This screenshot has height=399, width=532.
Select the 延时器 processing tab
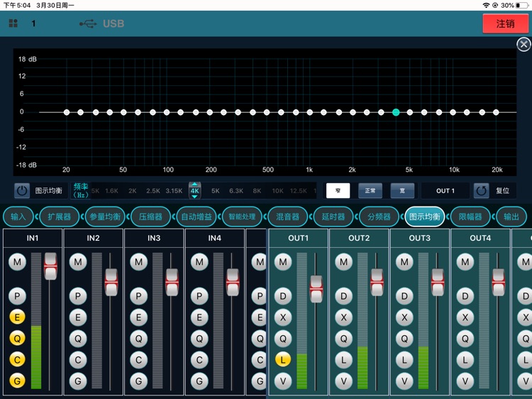tap(333, 217)
